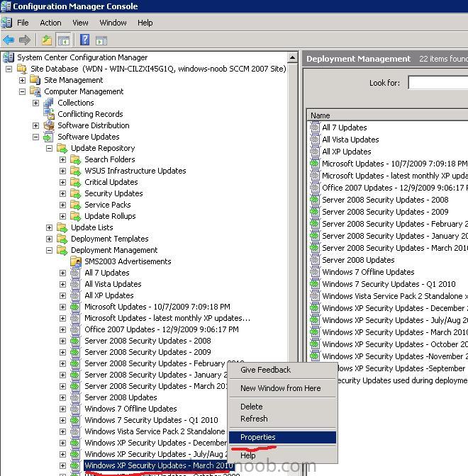Viewport: 468px width, 476px height.
Task: Click the Collections node icon
Action: (49, 103)
